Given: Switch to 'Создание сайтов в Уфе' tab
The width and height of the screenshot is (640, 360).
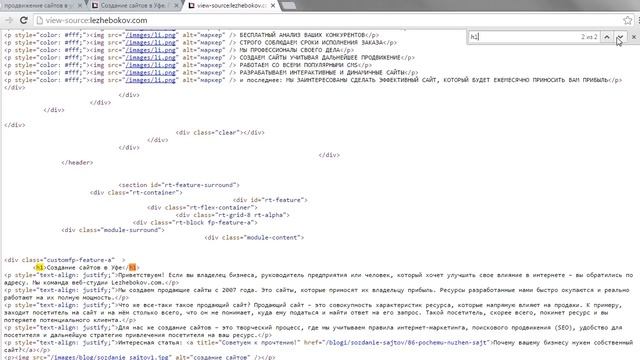Looking at the screenshot, I should 135,6.
